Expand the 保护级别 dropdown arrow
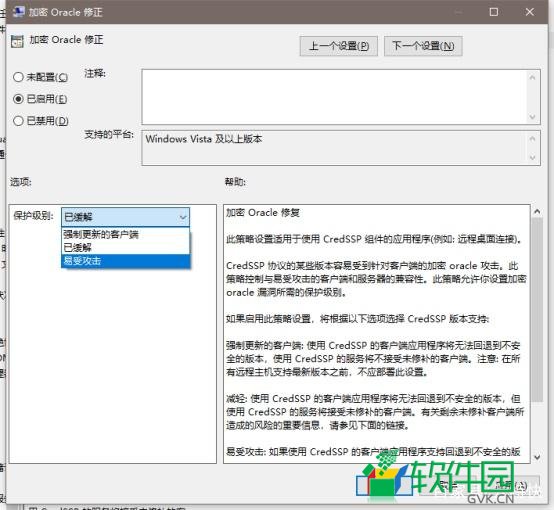554x510 pixels. coord(182,217)
